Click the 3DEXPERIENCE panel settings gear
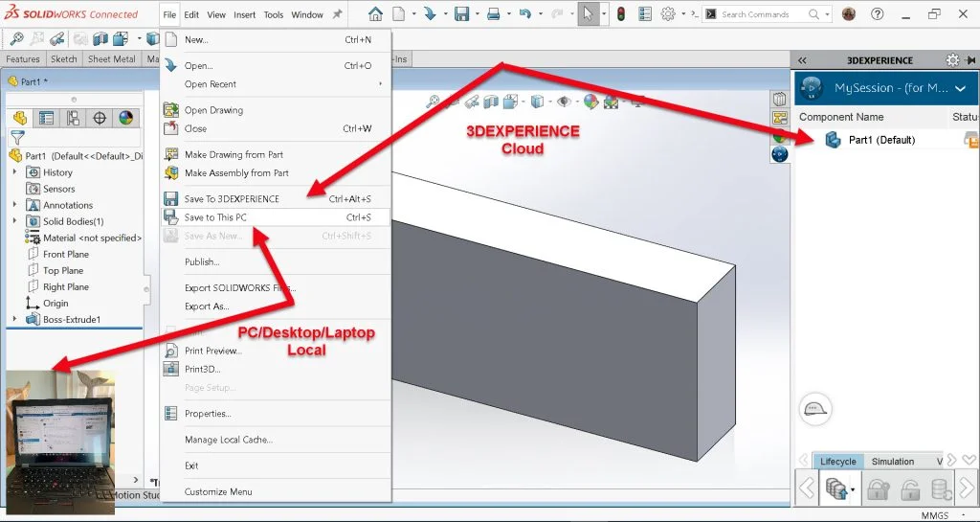Viewport: 980px width, 522px height. 952,60
